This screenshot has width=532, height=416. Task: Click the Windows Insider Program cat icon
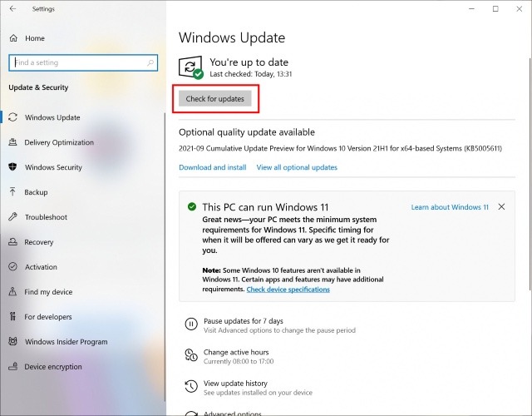coord(12,341)
